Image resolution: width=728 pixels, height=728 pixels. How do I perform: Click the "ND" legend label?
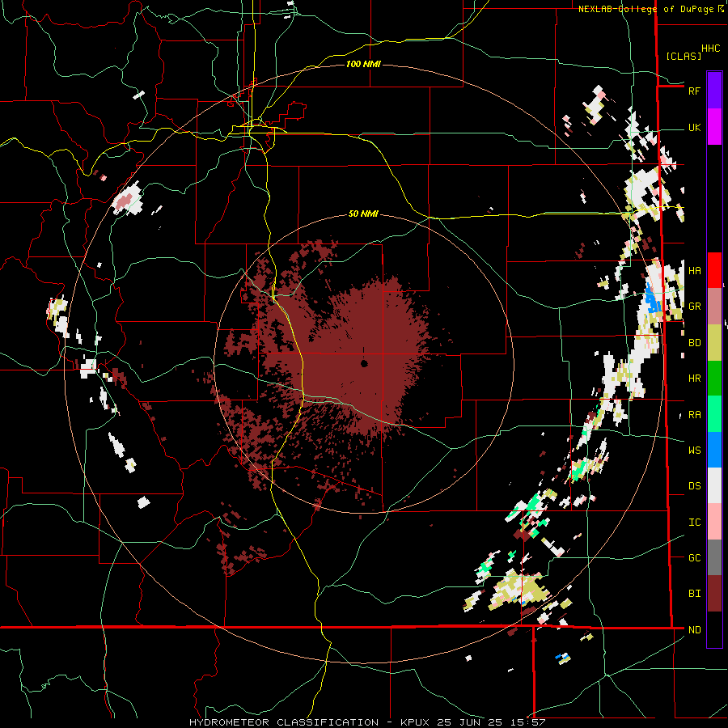[694, 630]
